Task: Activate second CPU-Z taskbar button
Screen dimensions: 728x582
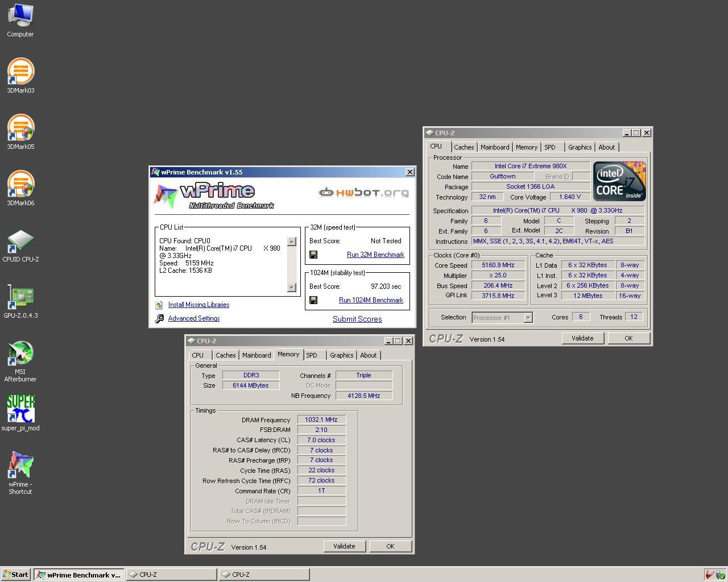Action: 264,575
